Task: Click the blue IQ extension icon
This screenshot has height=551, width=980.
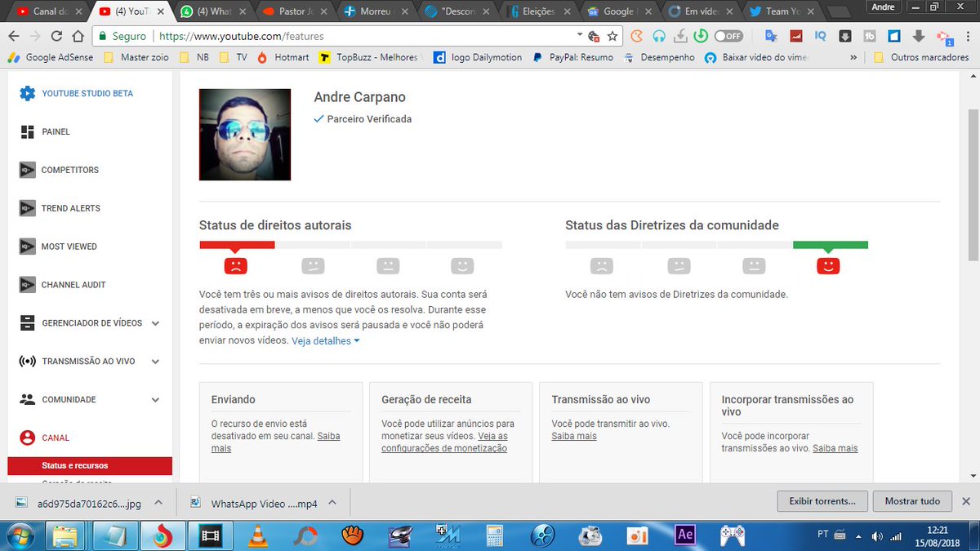Action: 821,36
